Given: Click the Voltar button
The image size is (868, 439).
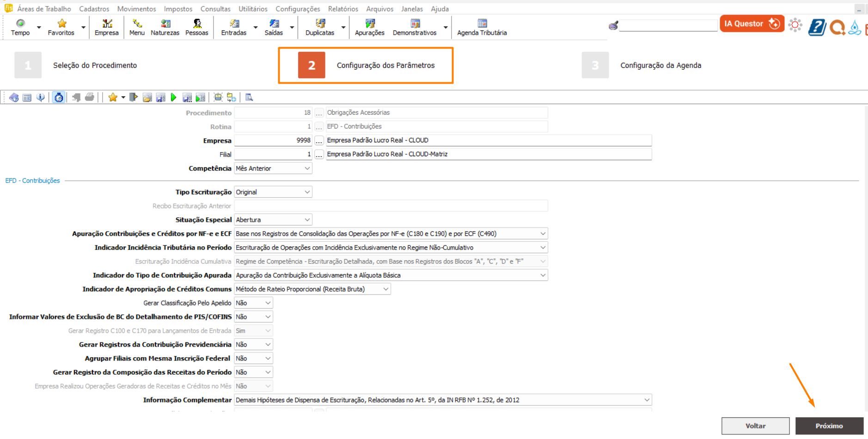Looking at the screenshot, I should pyautogui.click(x=755, y=426).
